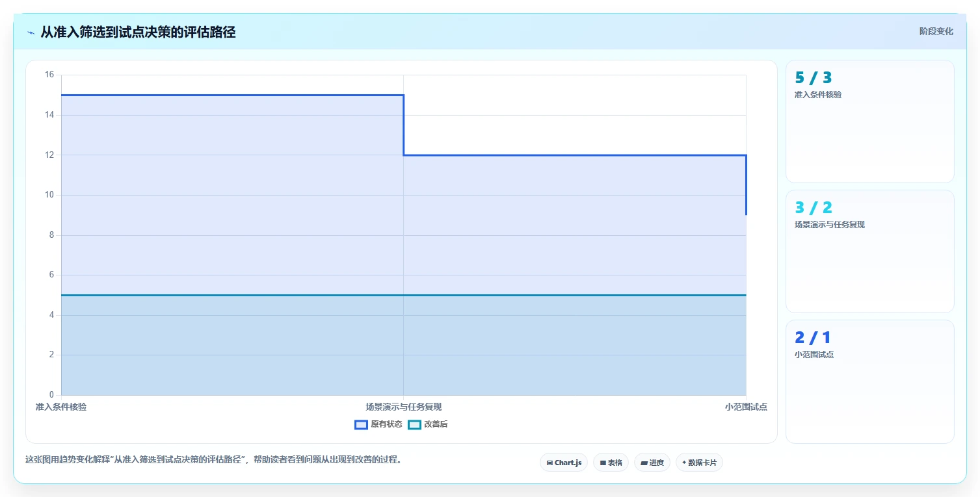Click the 表格 tag icon
Screen dimensions: 980x497
[603, 463]
